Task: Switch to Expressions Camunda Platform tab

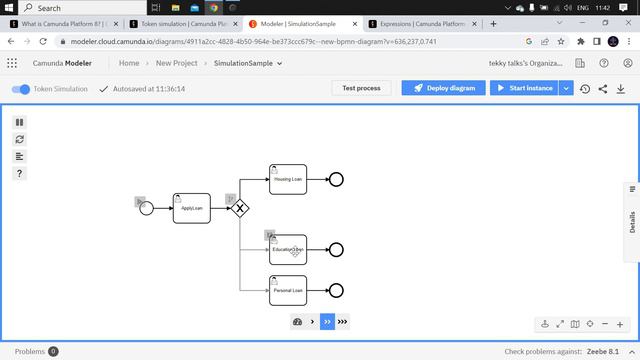Action: (x=422, y=24)
